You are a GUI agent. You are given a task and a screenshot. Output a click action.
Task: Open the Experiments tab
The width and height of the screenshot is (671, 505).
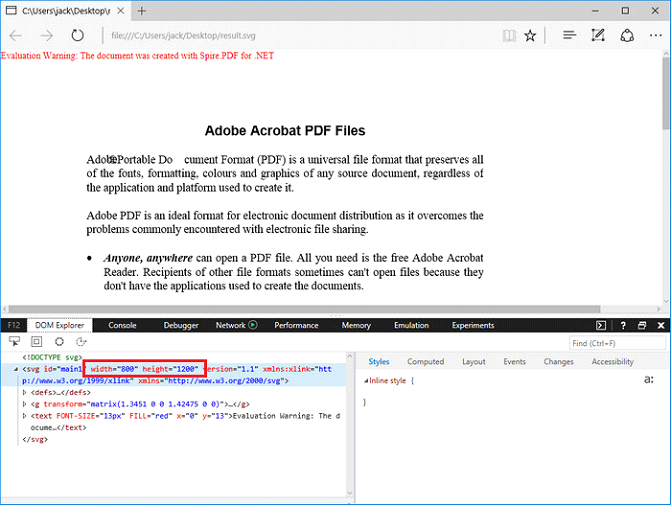[473, 325]
